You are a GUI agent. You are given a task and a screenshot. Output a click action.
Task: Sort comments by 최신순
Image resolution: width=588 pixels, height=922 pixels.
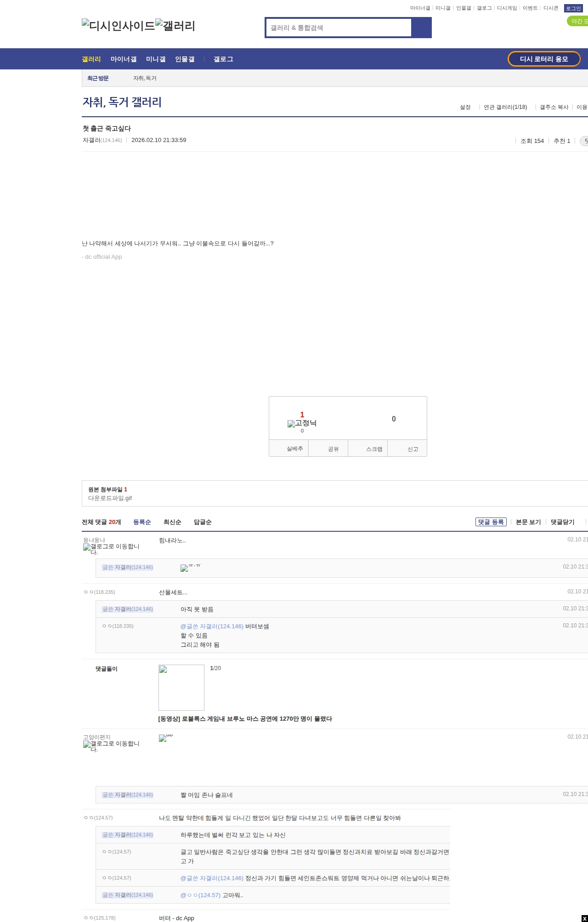pyautogui.click(x=172, y=522)
